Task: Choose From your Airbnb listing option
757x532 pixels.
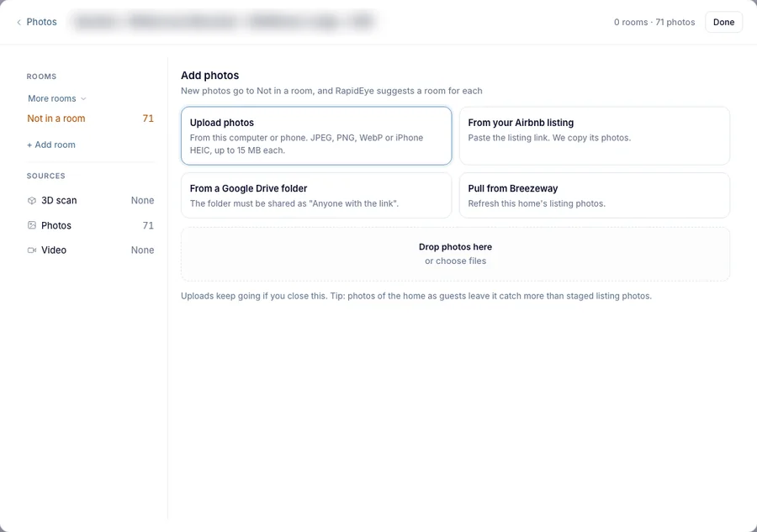Action: click(x=595, y=136)
